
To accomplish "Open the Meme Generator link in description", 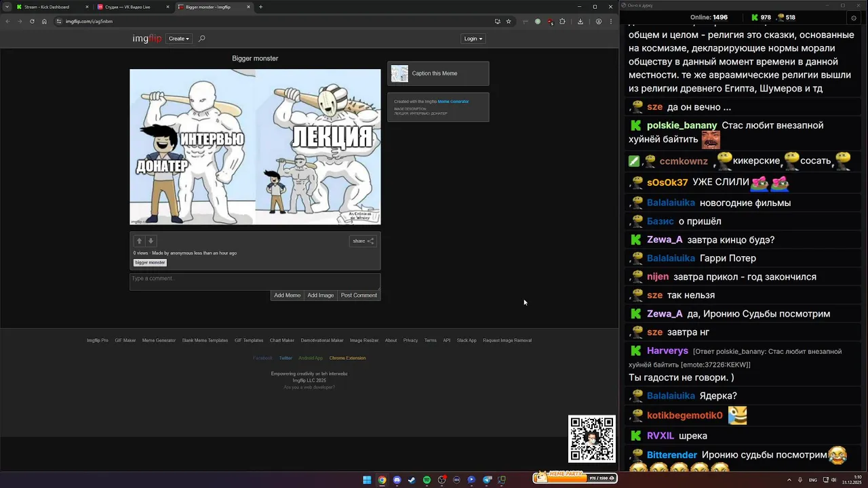I will coord(453,102).
